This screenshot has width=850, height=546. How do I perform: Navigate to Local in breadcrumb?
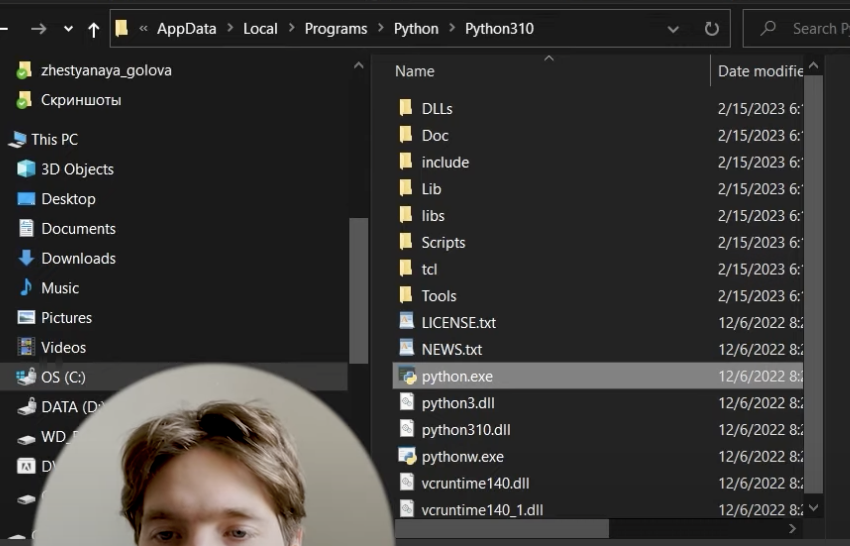click(260, 29)
